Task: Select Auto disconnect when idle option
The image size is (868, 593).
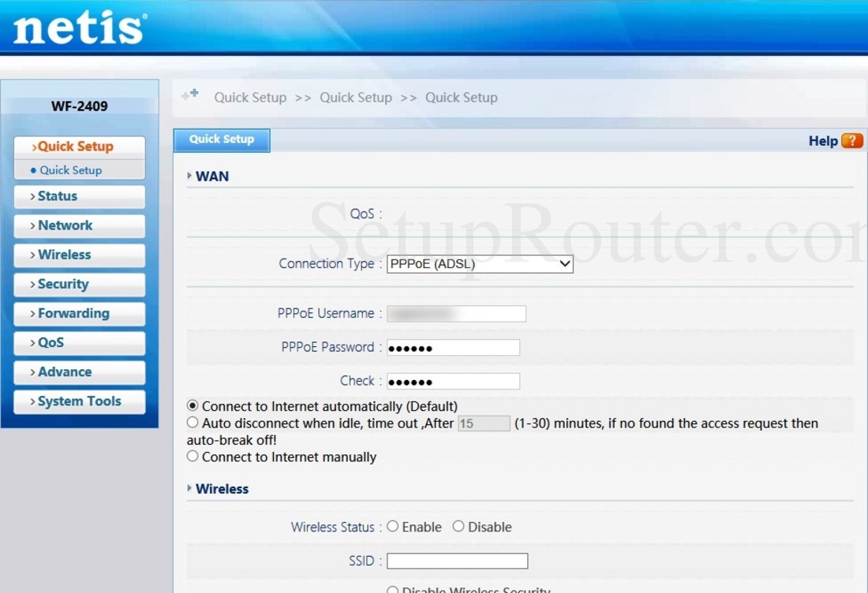Action: coord(193,423)
